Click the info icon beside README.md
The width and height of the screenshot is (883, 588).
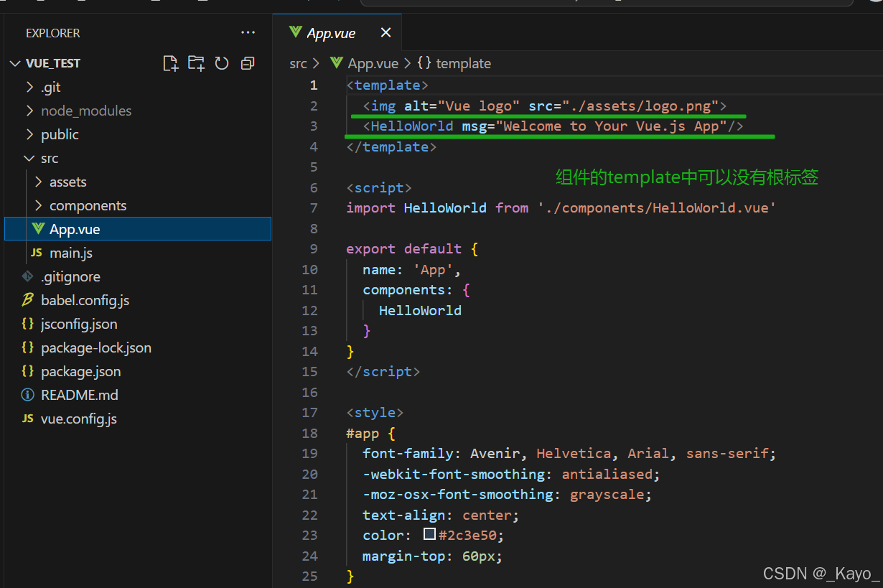pos(27,394)
